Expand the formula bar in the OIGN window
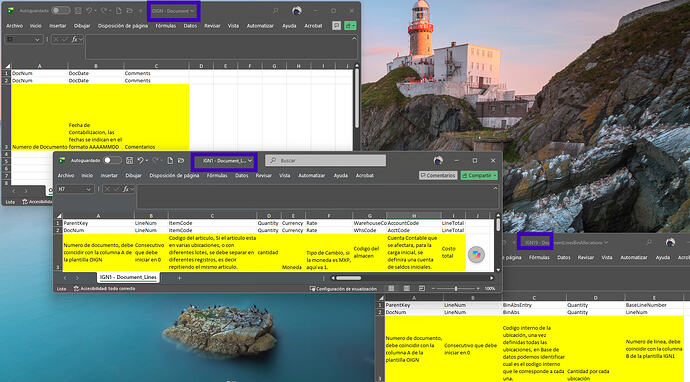Viewport: 690px width, 382px height. (x=354, y=39)
